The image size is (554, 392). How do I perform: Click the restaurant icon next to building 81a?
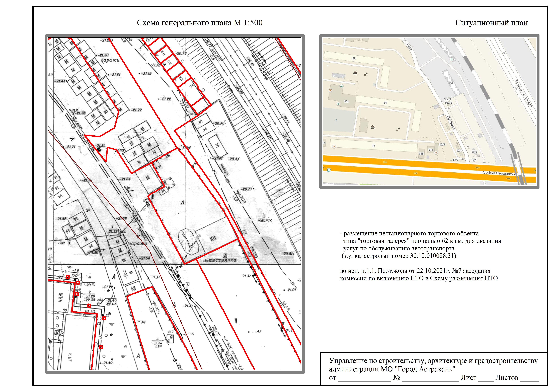coord(436,152)
